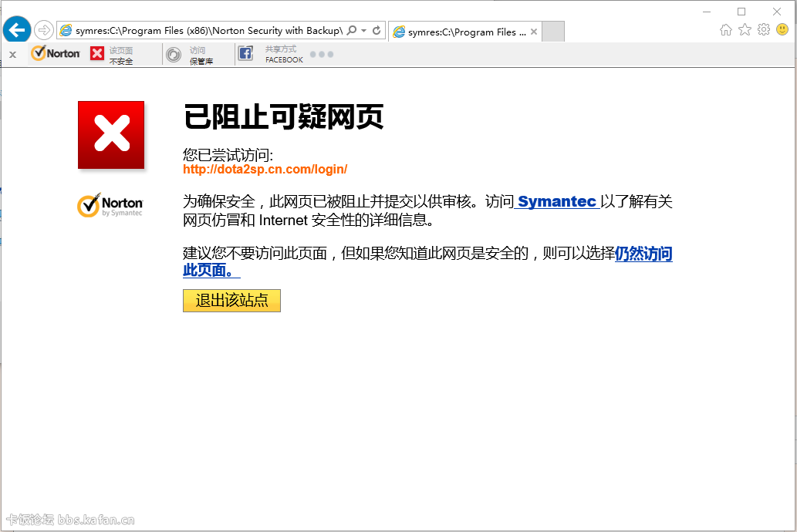This screenshot has height=532, width=797.
Task: Open the address bar dropdown arrow
Action: coord(364,31)
